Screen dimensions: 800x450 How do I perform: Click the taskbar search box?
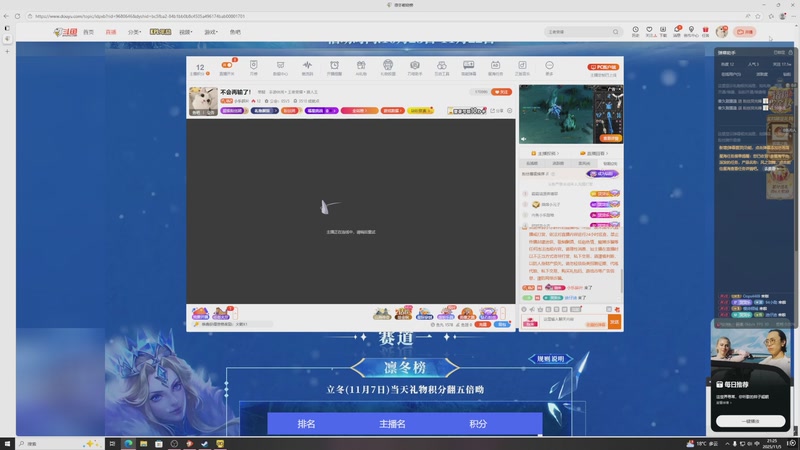tap(60, 443)
